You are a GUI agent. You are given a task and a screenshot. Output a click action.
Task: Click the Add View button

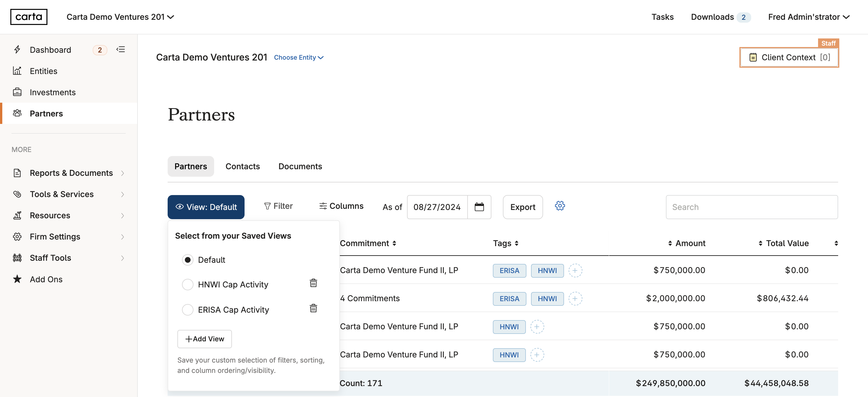[205, 338]
